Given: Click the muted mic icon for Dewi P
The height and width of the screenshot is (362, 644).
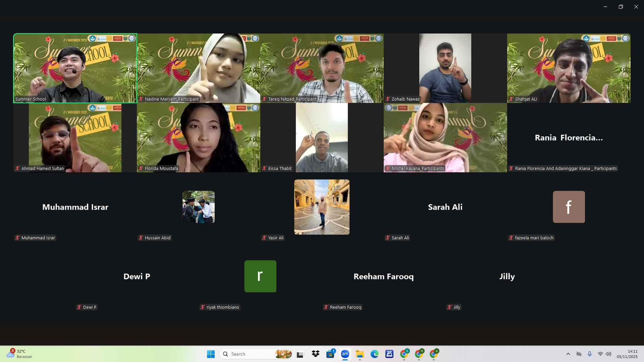Looking at the screenshot, I should [x=79, y=307].
